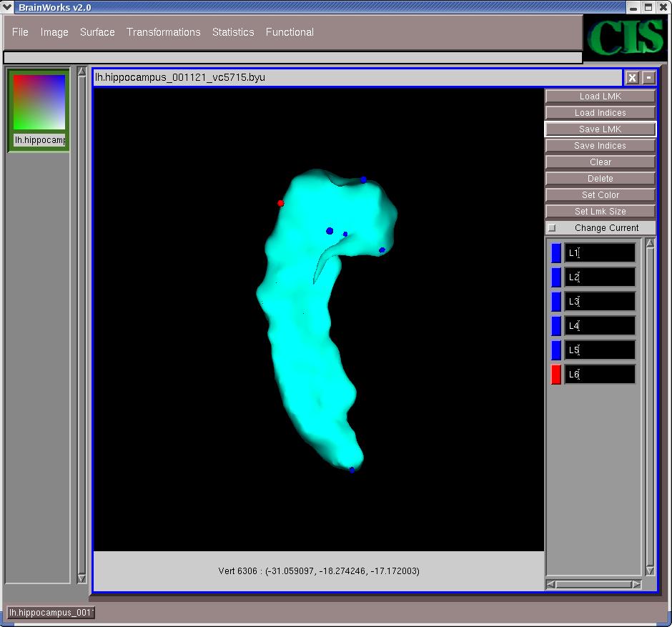Click the CIS logo icon
The height and width of the screenshot is (627, 672).
(x=627, y=39)
